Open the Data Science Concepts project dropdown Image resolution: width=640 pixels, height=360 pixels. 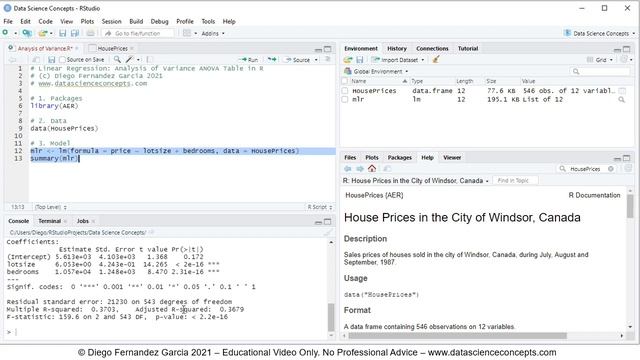pos(600,33)
